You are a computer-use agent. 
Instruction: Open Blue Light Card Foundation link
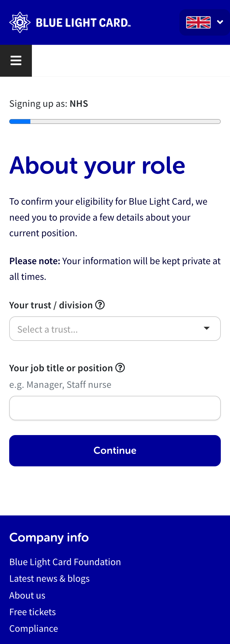click(65, 562)
